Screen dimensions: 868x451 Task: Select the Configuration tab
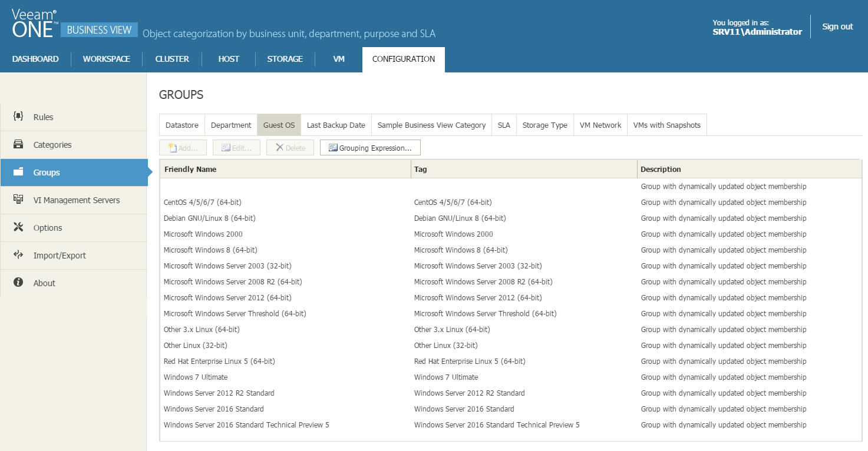point(404,59)
